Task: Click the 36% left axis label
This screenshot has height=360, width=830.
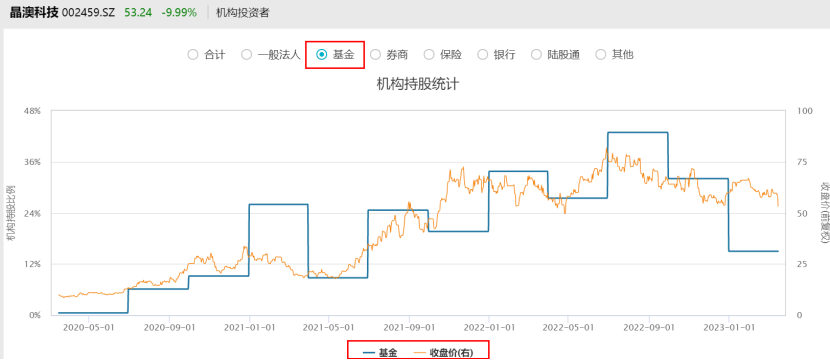Action: point(33,162)
